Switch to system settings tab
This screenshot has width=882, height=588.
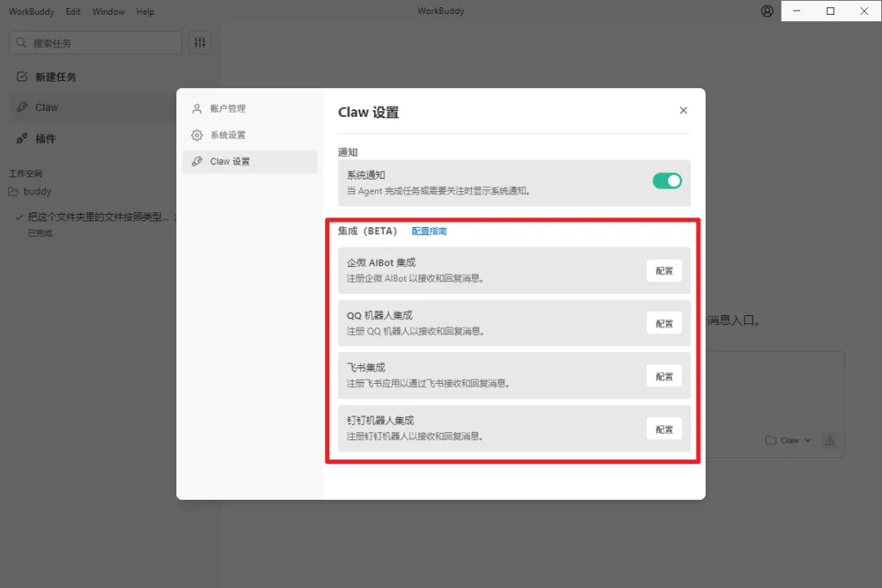click(x=228, y=135)
